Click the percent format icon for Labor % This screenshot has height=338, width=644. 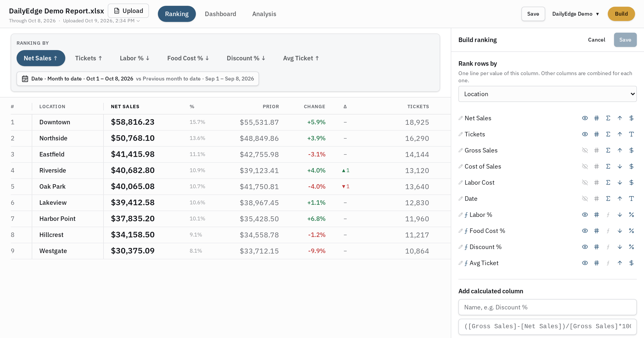click(x=631, y=215)
